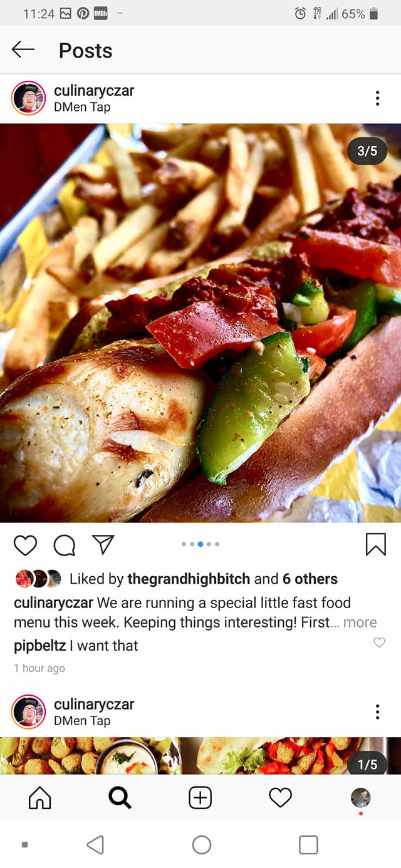
Task: Tap the back arrow beside Posts
Action: click(23, 49)
